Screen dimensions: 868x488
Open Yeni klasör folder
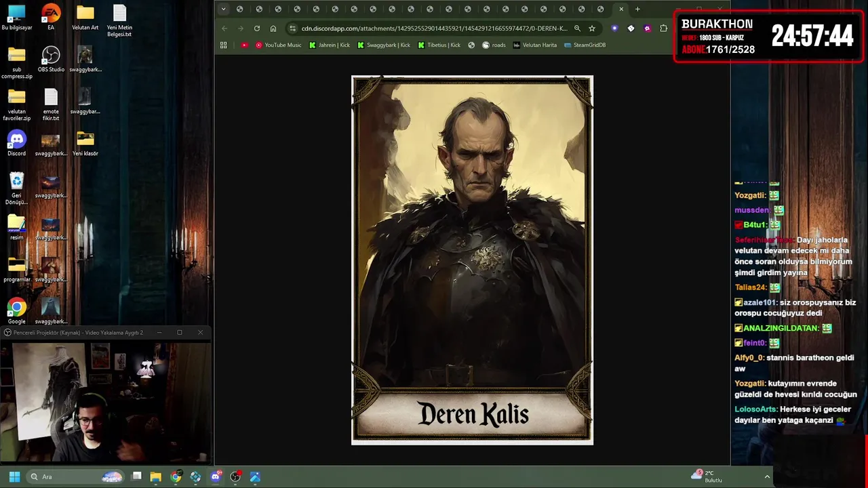pyautogui.click(x=85, y=144)
